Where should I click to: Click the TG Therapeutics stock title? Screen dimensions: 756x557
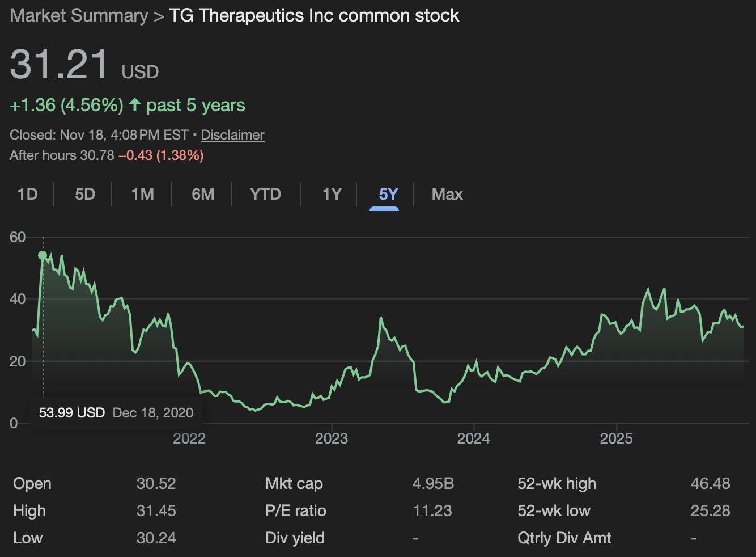point(315,15)
